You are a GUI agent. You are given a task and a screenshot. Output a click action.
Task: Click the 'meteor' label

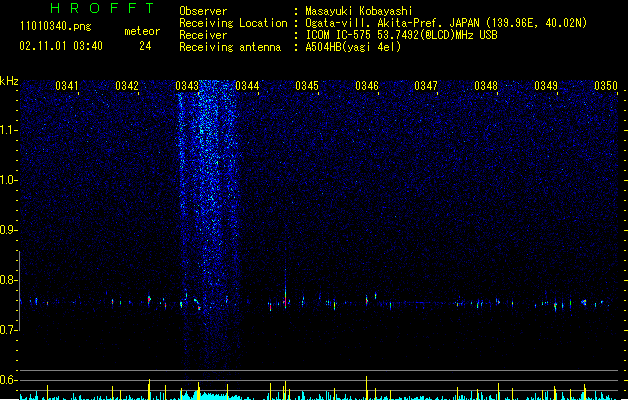142,31
